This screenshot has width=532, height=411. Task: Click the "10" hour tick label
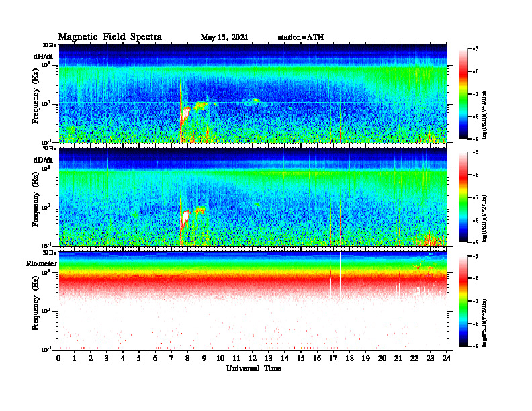[x=220, y=358]
